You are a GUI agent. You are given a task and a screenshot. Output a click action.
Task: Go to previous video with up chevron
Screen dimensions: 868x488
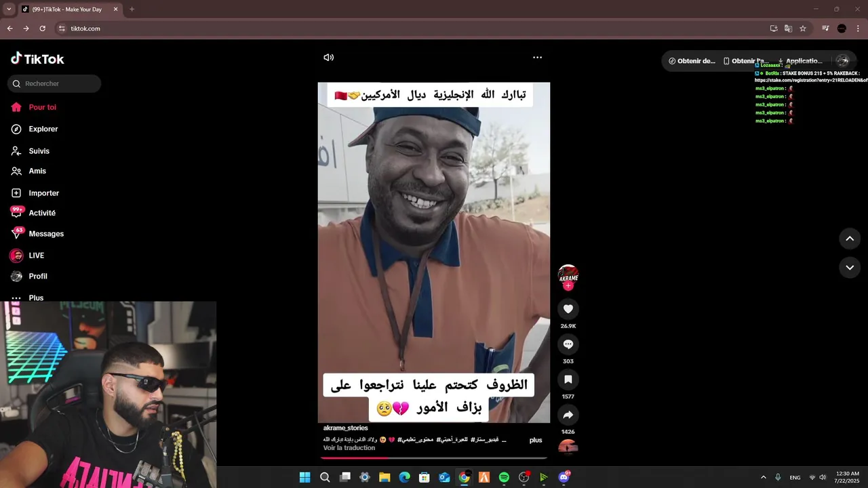click(850, 239)
